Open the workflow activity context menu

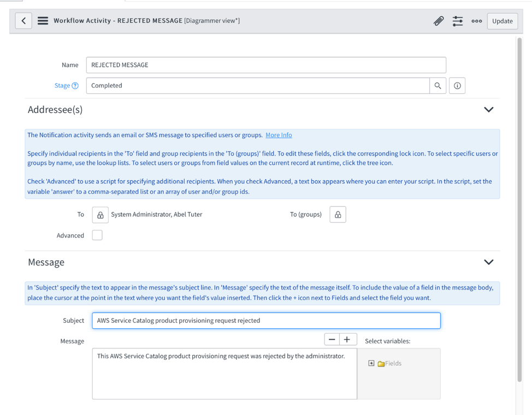43,21
